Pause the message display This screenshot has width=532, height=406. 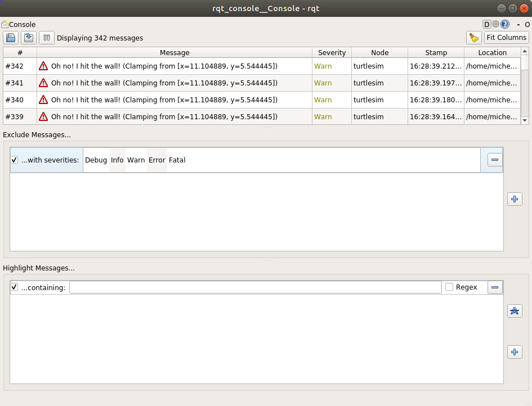(47, 38)
